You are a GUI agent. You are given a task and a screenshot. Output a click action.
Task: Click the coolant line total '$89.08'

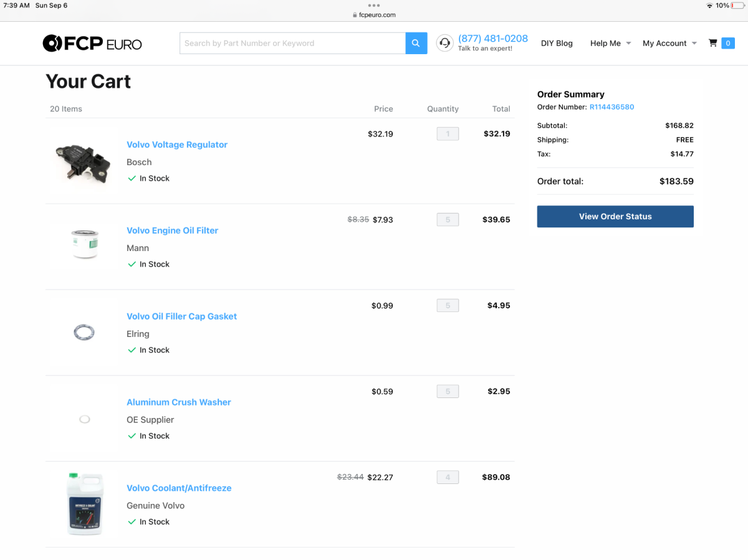(x=496, y=477)
